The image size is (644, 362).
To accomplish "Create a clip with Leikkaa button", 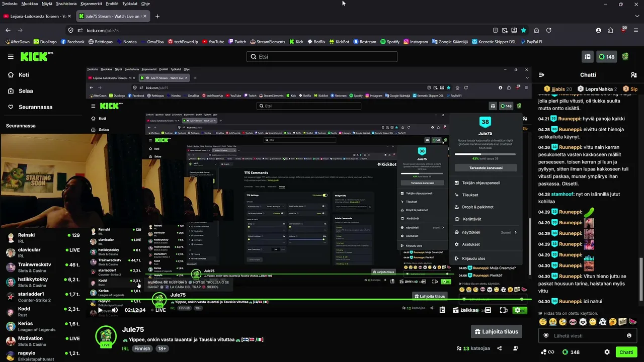I will pos(465,310).
